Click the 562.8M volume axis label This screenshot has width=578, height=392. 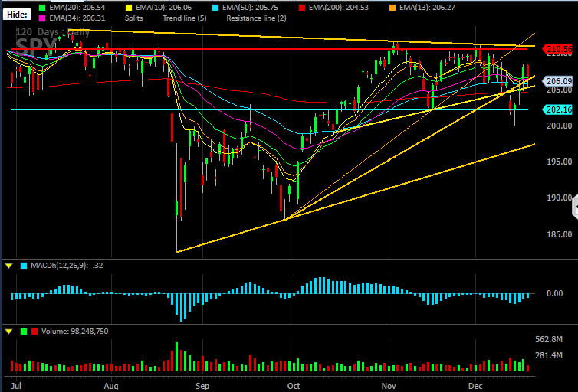549,339
